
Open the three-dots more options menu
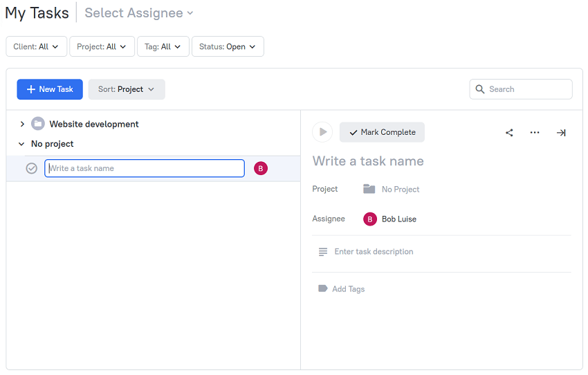pos(535,133)
